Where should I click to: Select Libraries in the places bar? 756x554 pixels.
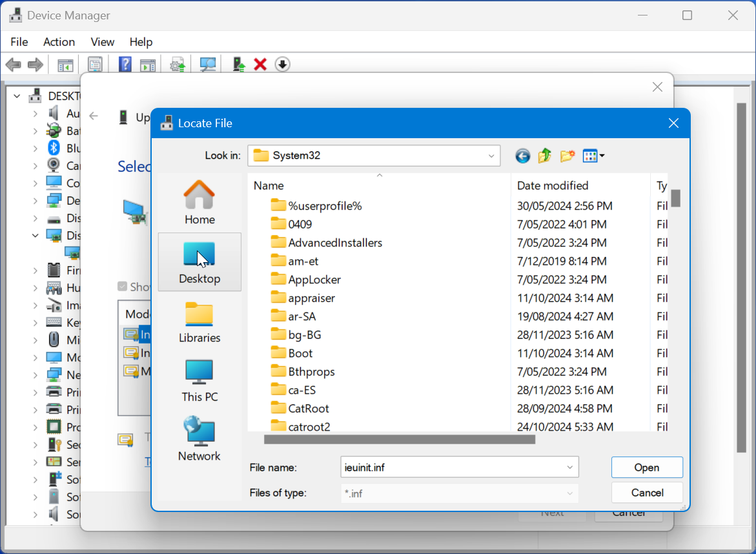pyautogui.click(x=199, y=321)
